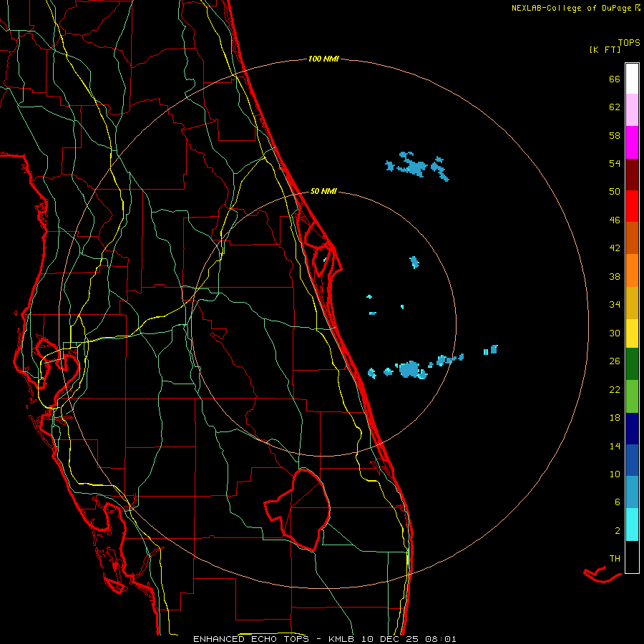Click the '18' scale value label
The height and width of the screenshot is (644, 644).
(x=615, y=418)
